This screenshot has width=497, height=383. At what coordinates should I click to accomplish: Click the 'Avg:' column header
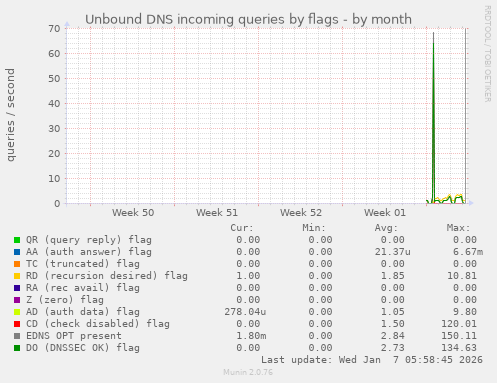386,228
